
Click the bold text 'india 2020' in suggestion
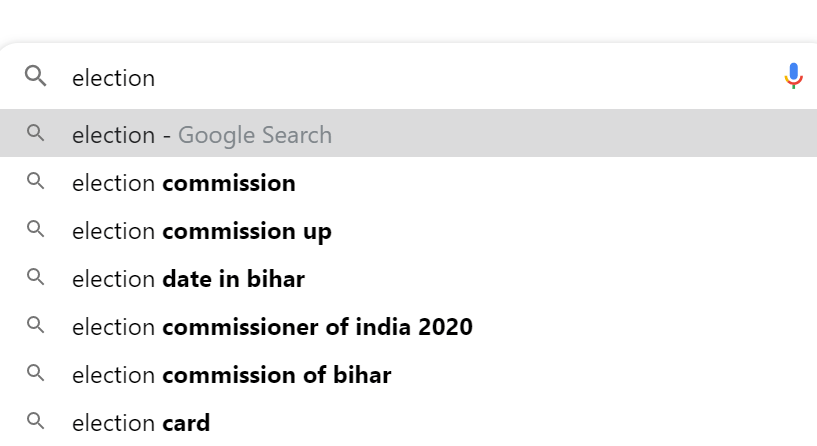click(414, 327)
